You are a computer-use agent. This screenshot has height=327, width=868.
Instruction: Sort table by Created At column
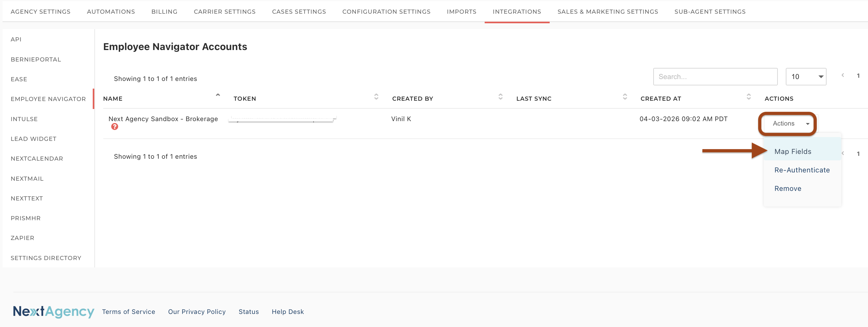click(x=749, y=97)
